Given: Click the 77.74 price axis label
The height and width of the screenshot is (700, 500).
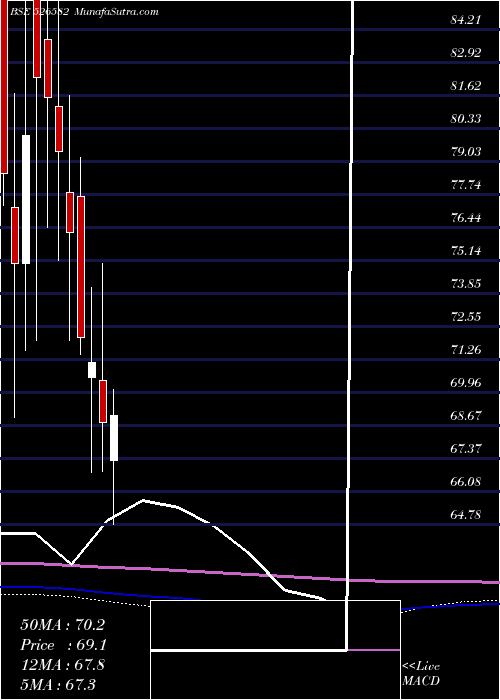Looking at the screenshot, I should coord(466,185).
